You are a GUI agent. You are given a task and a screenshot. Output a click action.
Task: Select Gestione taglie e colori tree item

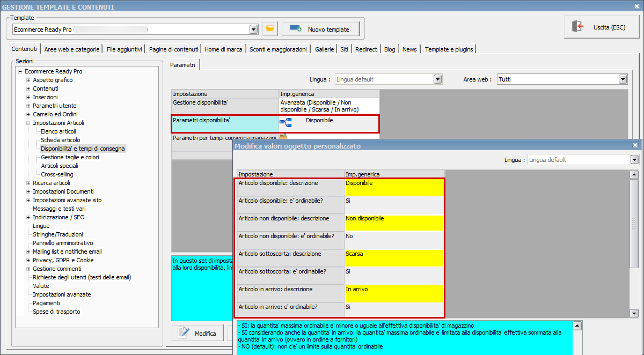70,157
